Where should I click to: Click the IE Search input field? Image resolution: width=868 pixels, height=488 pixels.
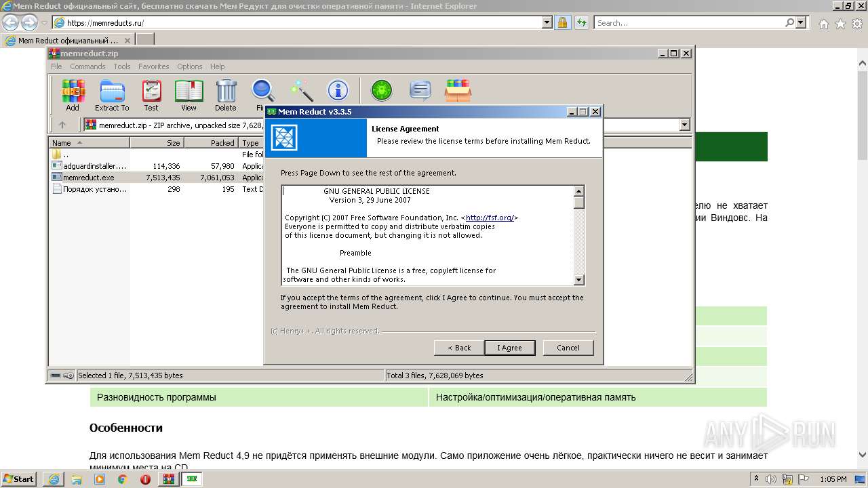click(690, 22)
